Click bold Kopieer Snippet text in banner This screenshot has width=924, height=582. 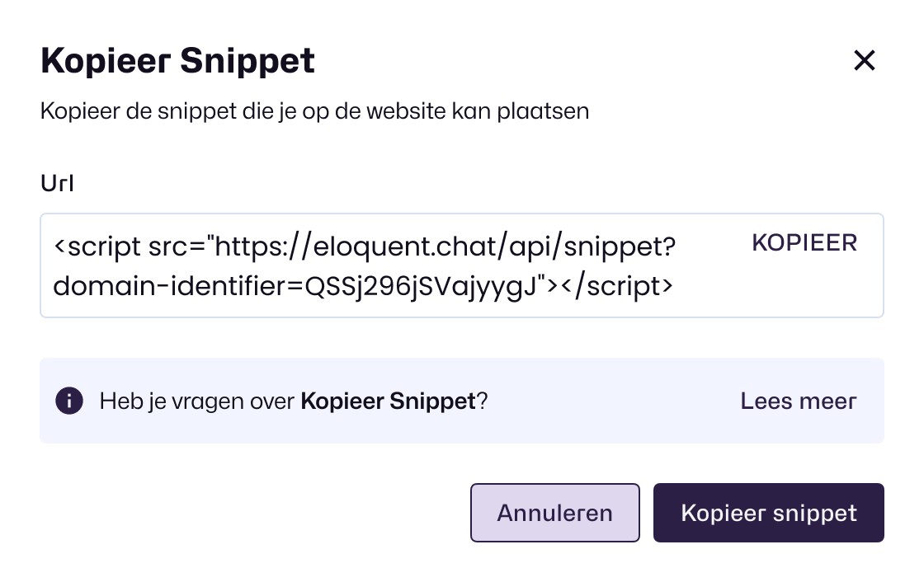[x=388, y=401]
